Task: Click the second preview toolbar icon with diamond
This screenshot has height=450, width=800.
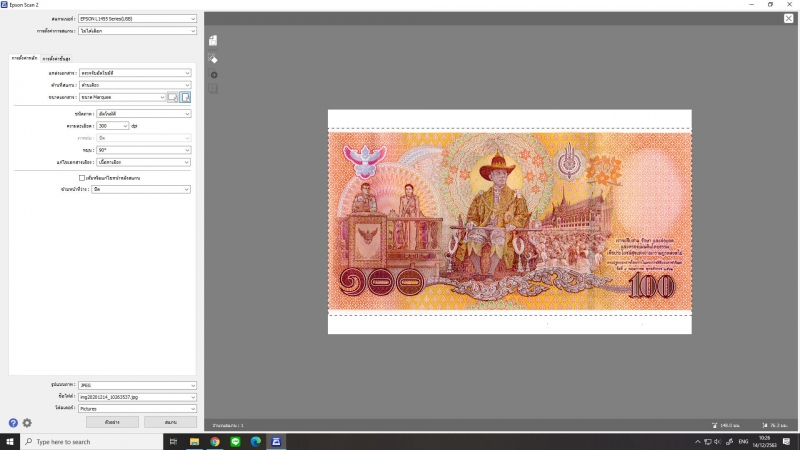Action: (213, 58)
